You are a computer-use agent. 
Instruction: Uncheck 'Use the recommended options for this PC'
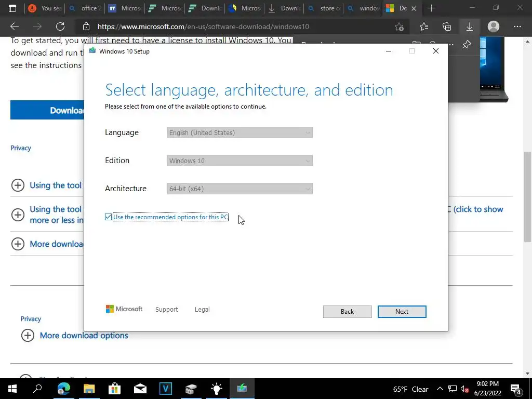click(108, 217)
